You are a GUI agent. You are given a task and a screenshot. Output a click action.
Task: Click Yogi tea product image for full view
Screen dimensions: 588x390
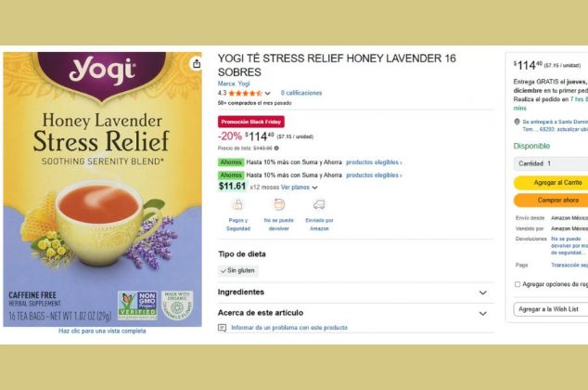(x=102, y=189)
